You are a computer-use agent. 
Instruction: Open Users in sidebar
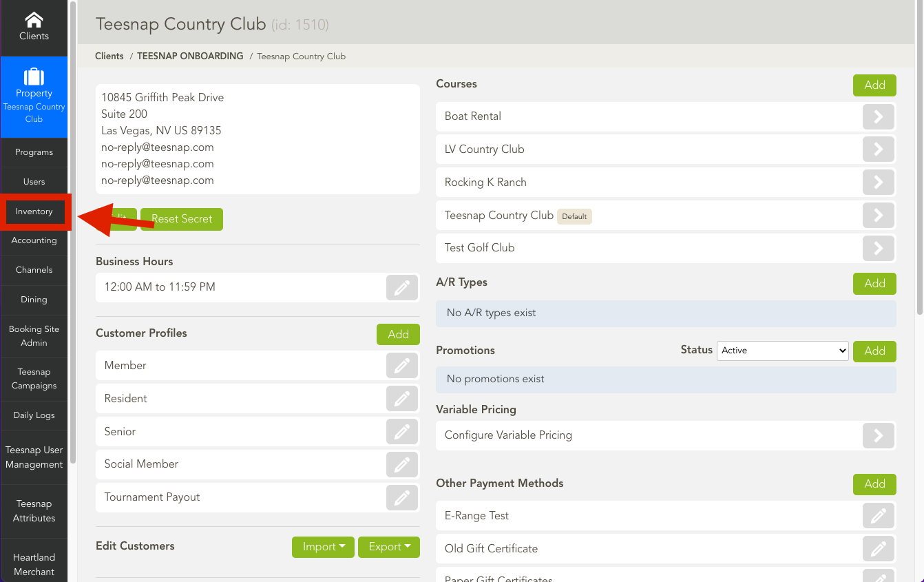pyautogui.click(x=34, y=182)
